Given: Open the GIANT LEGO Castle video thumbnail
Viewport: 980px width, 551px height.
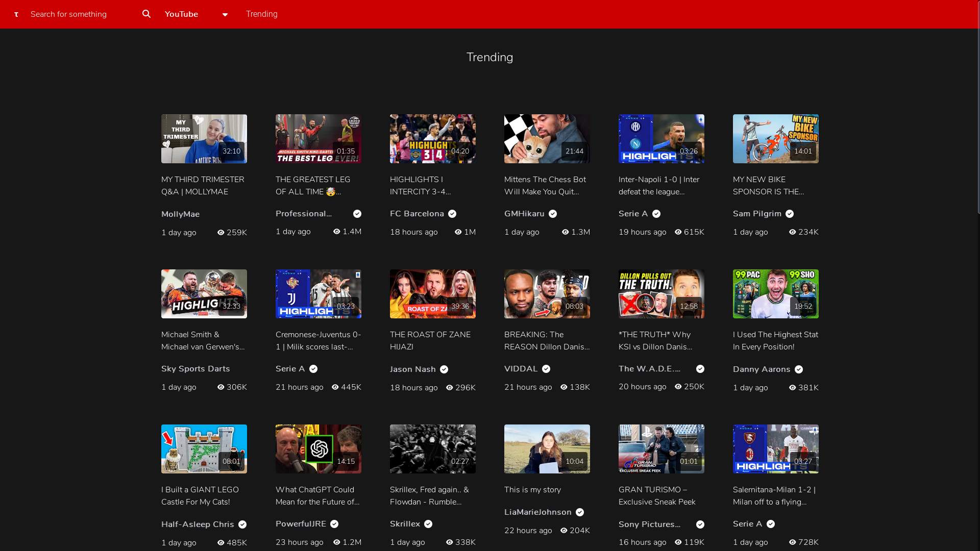Looking at the screenshot, I should 204,449.
